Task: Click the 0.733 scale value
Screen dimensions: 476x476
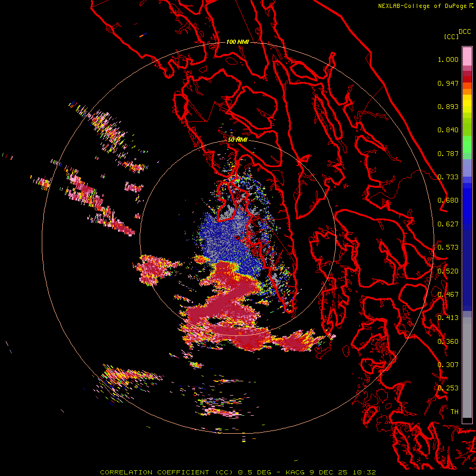Action: [448, 177]
